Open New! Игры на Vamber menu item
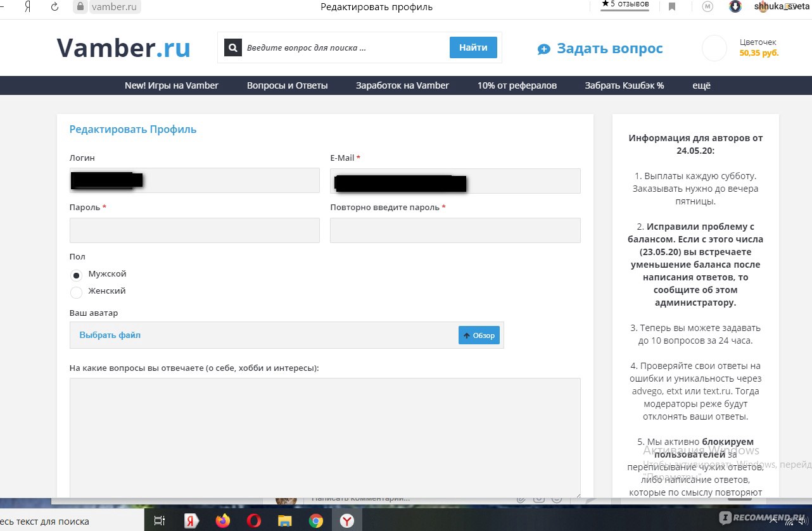812x531 pixels. coord(172,85)
